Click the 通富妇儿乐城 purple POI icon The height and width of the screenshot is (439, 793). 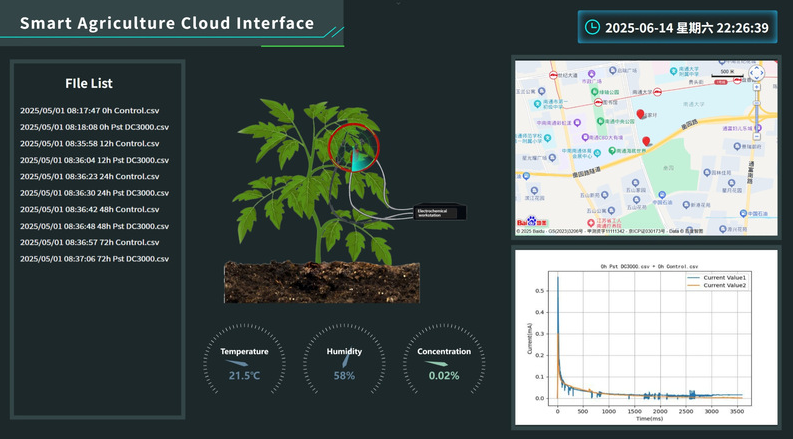pyautogui.click(x=757, y=128)
